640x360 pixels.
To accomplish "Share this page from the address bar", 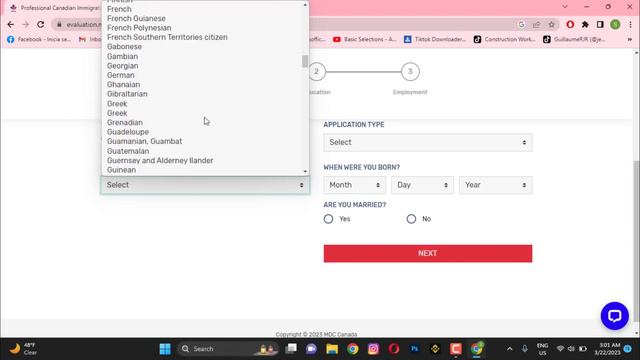I will [x=536, y=24].
